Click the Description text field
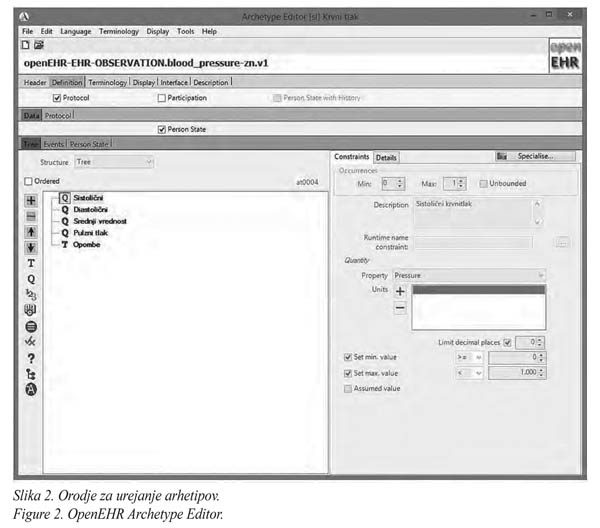Screen dimensions: 600x528 click(x=473, y=212)
